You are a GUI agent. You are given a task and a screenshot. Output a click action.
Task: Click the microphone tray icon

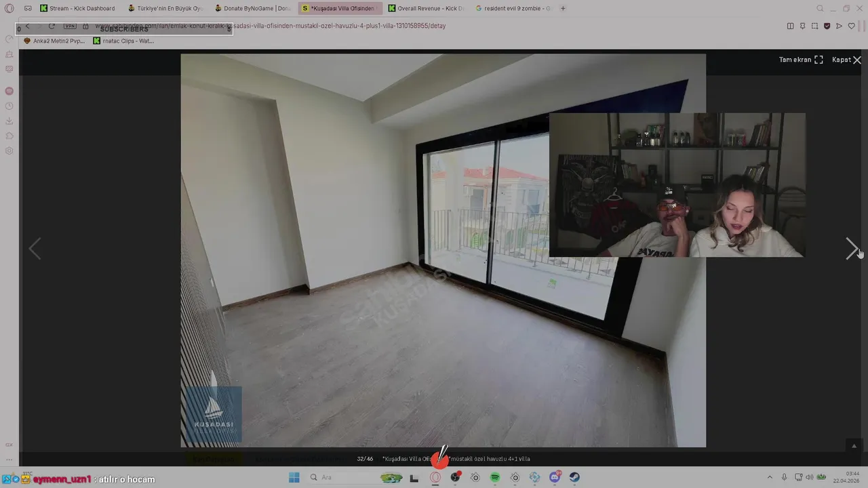[x=785, y=477]
